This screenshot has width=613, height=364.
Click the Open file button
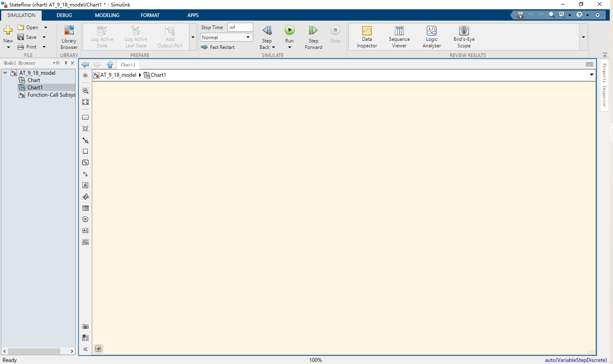point(28,28)
